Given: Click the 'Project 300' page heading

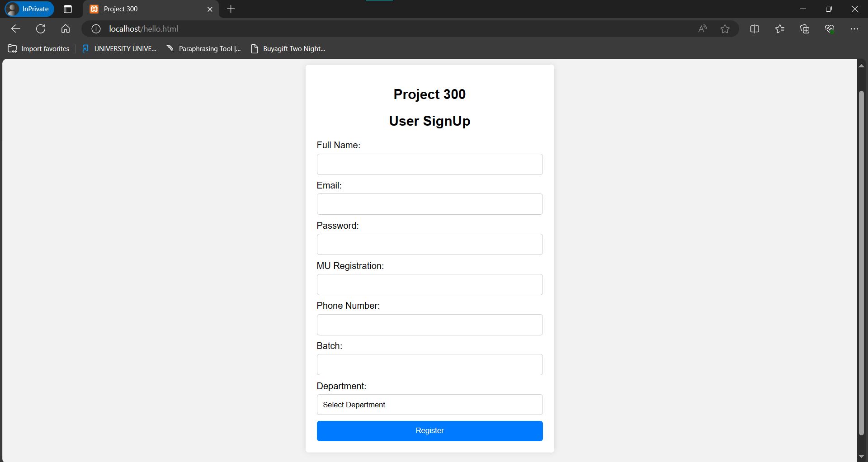Looking at the screenshot, I should click(429, 94).
